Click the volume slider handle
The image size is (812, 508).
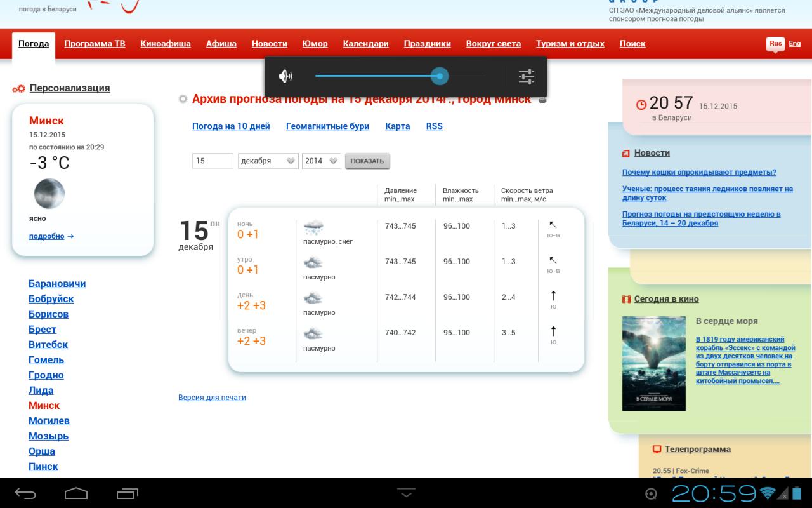point(439,76)
